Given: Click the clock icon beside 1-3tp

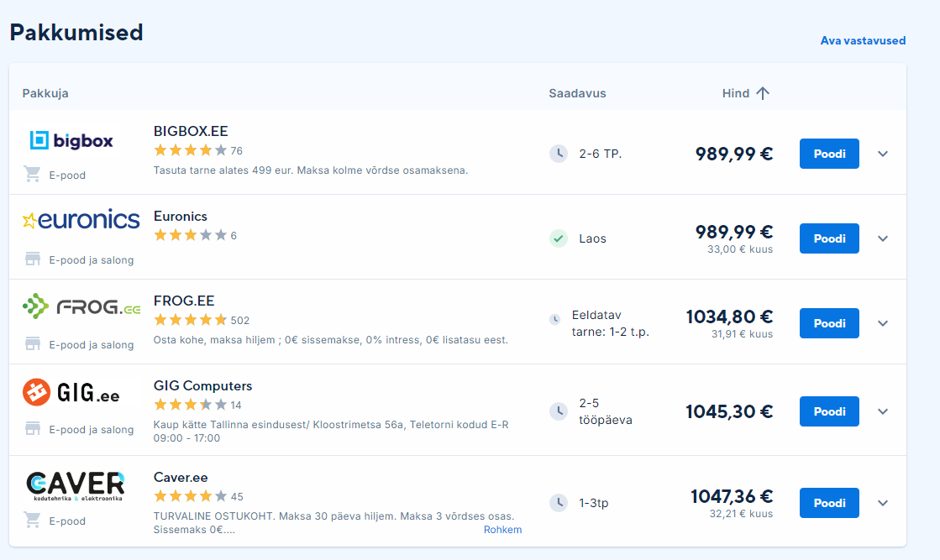Looking at the screenshot, I should tap(559, 503).
